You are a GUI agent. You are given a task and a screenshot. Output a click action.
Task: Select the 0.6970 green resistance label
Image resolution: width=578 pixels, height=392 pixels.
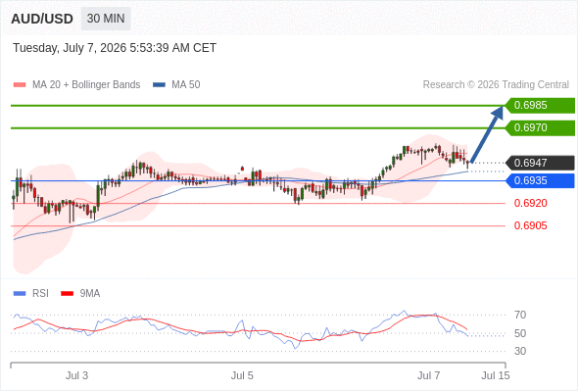(540, 128)
